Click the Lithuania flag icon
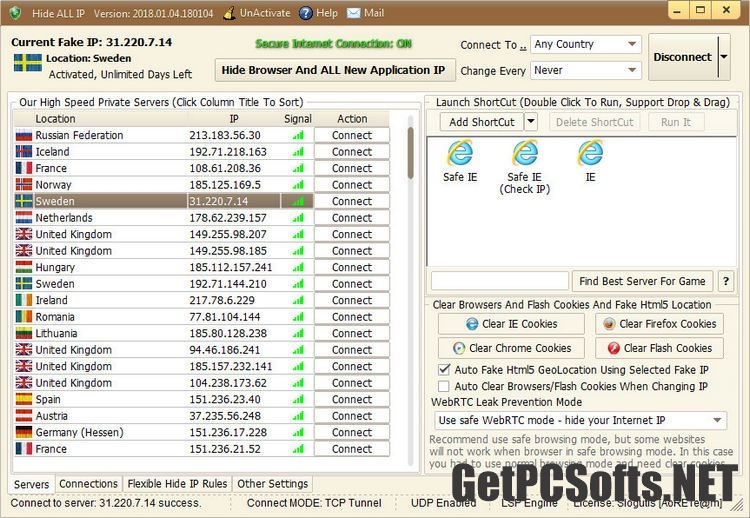750x518 pixels. [24, 333]
